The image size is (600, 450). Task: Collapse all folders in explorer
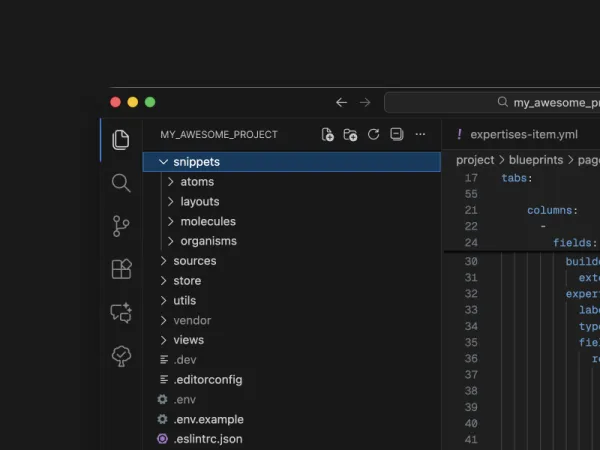pos(396,134)
